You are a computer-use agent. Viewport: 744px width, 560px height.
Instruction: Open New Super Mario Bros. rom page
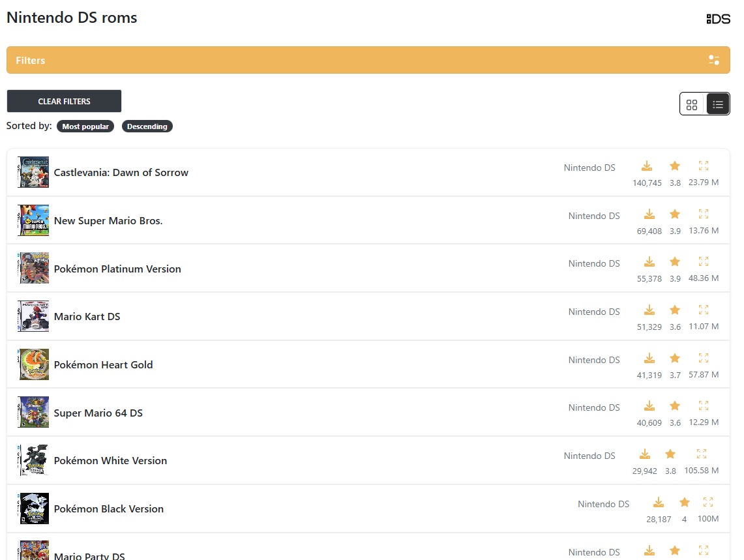pos(108,221)
